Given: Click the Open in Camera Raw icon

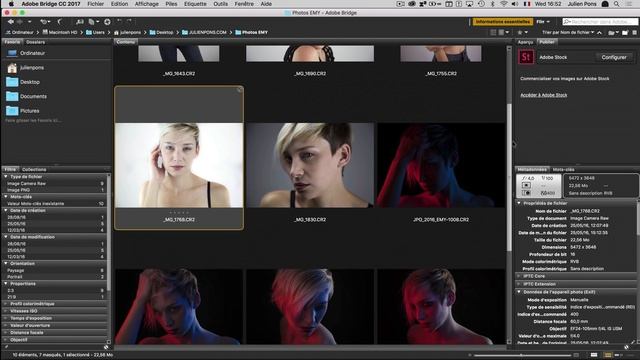Looking at the screenshot, I should [x=107, y=22].
